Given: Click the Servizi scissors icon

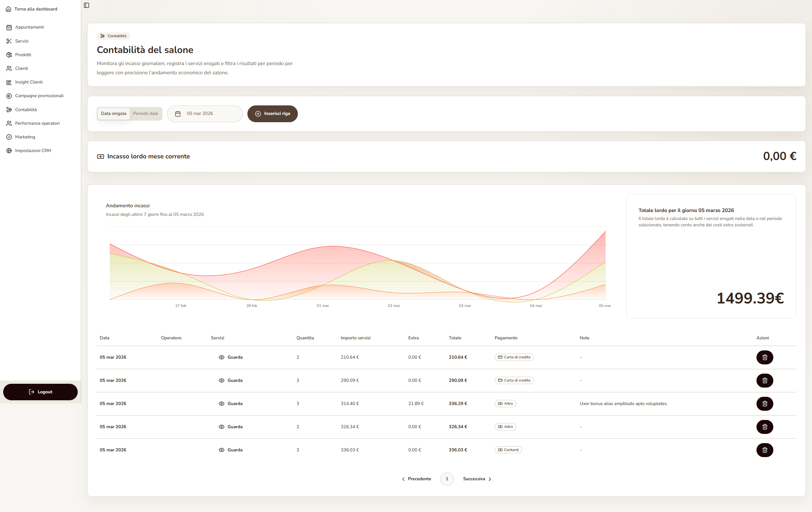Looking at the screenshot, I should [9, 41].
